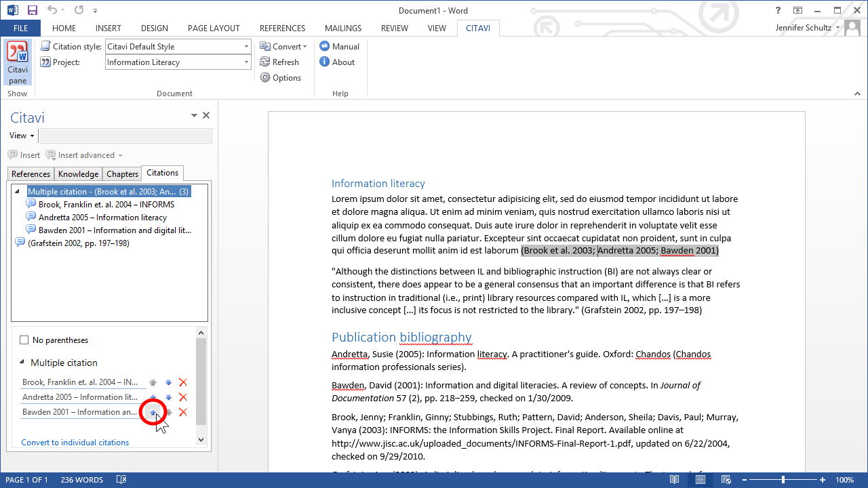Move Bawden 2001 citation up
The image size is (868, 488).
point(153,412)
